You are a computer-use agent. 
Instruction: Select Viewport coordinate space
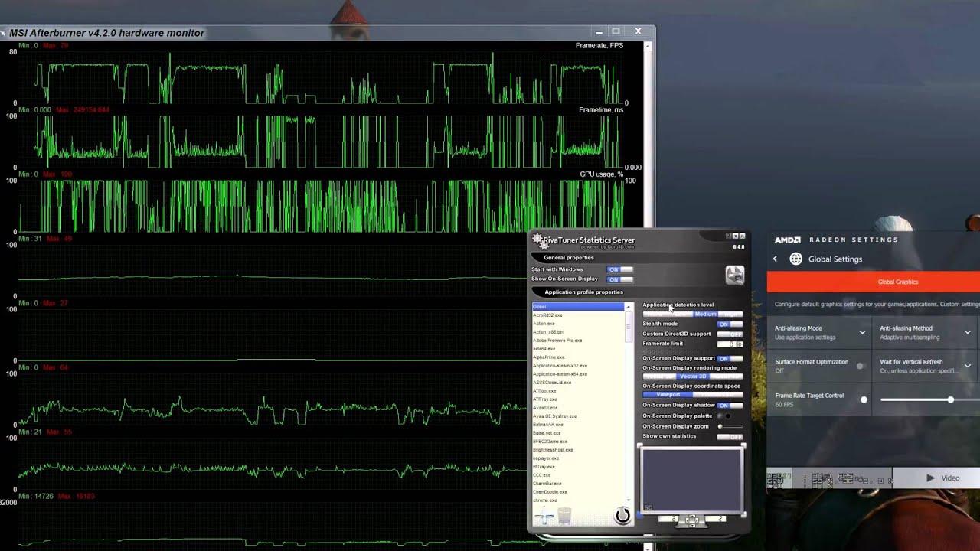[x=668, y=395]
